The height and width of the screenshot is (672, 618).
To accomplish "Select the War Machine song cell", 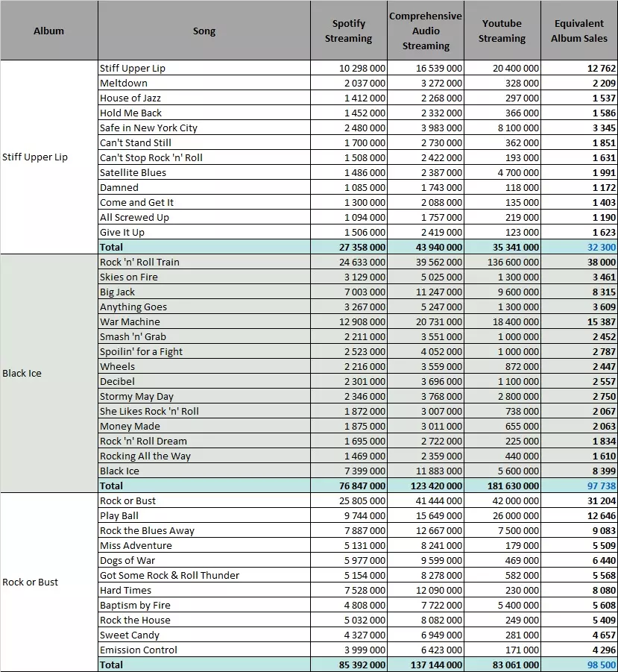I will tap(204, 322).
